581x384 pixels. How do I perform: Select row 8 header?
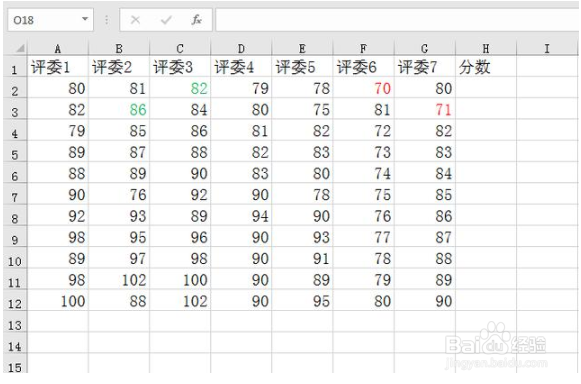coord(15,215)
